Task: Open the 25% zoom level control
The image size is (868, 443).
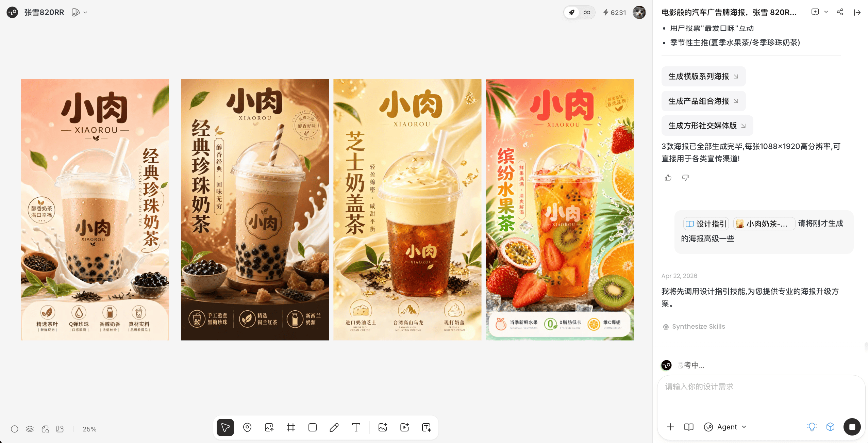Action: click(89, 429)
